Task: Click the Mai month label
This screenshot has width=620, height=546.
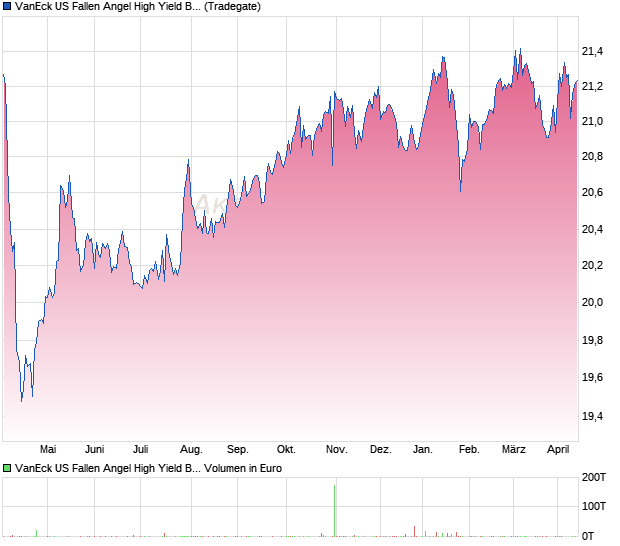Action: [48, 449]
